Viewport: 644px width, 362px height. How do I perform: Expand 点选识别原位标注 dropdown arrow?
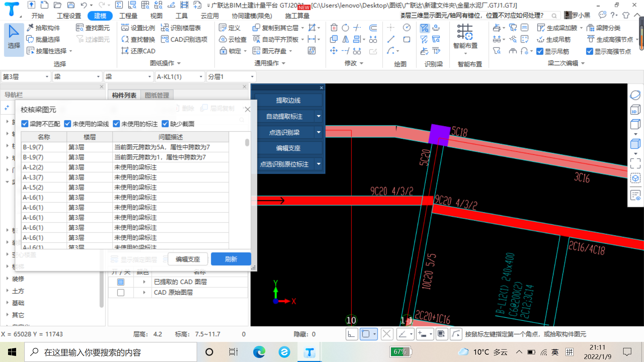click(x=319, y=164)
